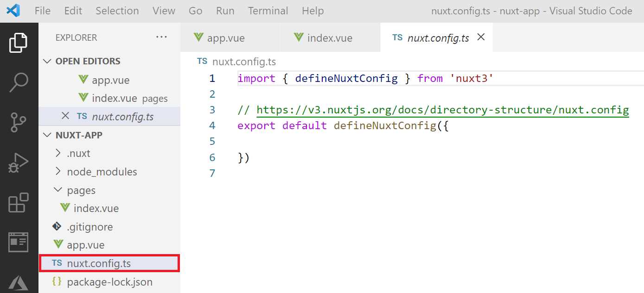Close the nuxt.config.ts editor tab
The height and width of the screenshot is (293, 644).
(481, 37)
